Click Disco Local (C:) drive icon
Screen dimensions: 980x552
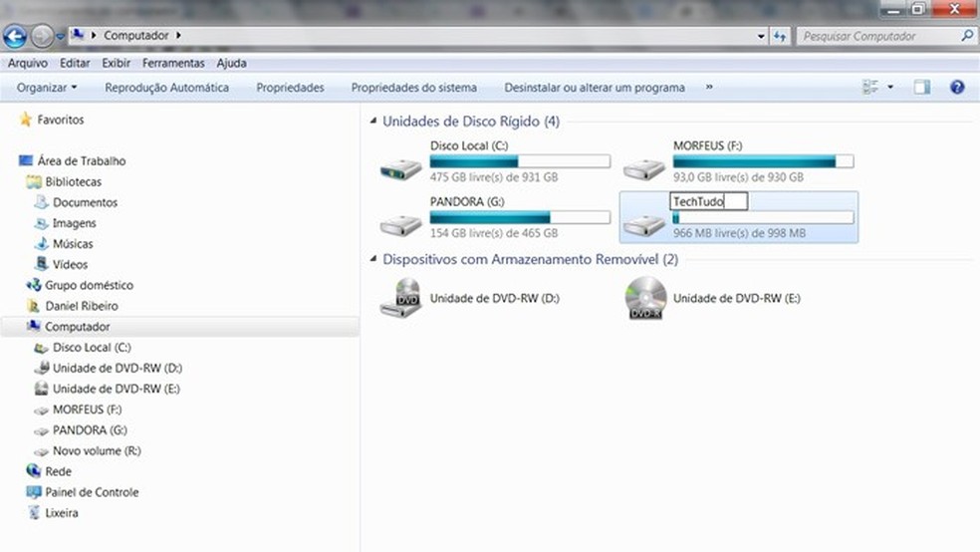[x=401, y=167]
